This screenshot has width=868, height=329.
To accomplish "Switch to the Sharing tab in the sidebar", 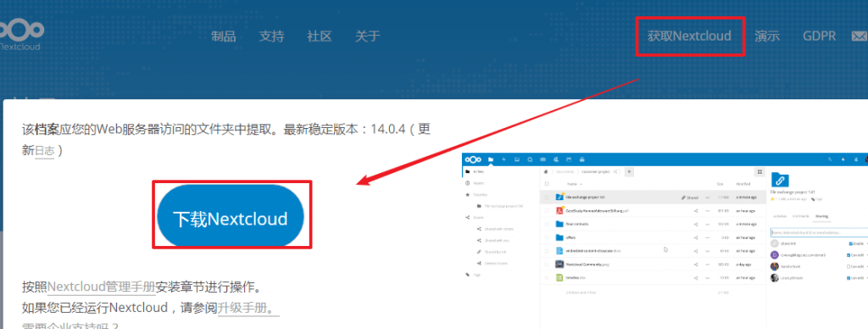I will point(821,216).
